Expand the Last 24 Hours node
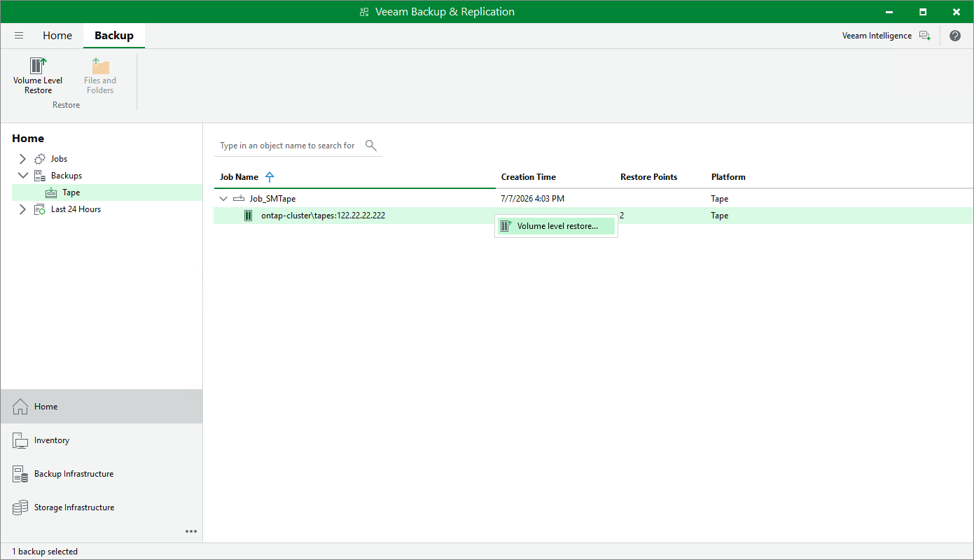This screenshot has height=560, width=974. [22, 209]
